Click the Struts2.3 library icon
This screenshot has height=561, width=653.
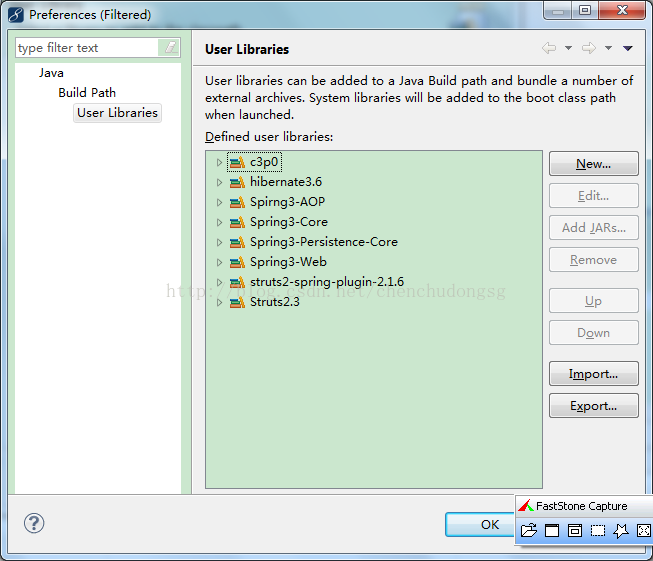pos(237,302)
